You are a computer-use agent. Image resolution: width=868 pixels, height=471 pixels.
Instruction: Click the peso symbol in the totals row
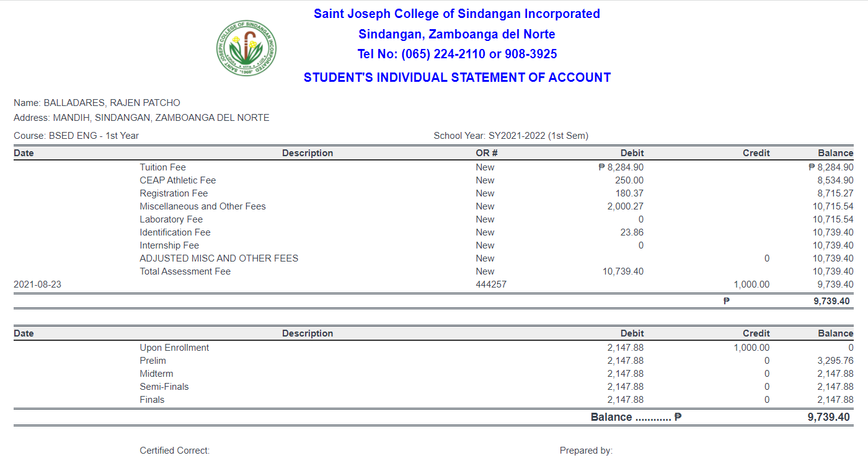coord(725,300)
